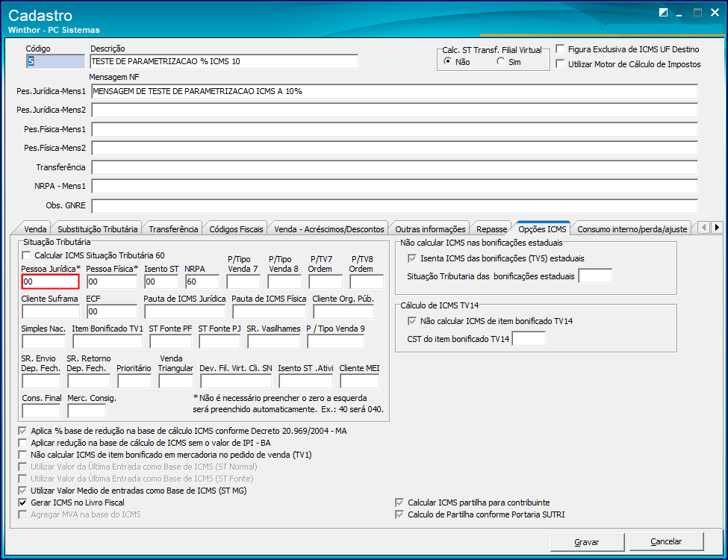Check Figura Exclusiva de ICMS UF Destino

click(561, 49)
